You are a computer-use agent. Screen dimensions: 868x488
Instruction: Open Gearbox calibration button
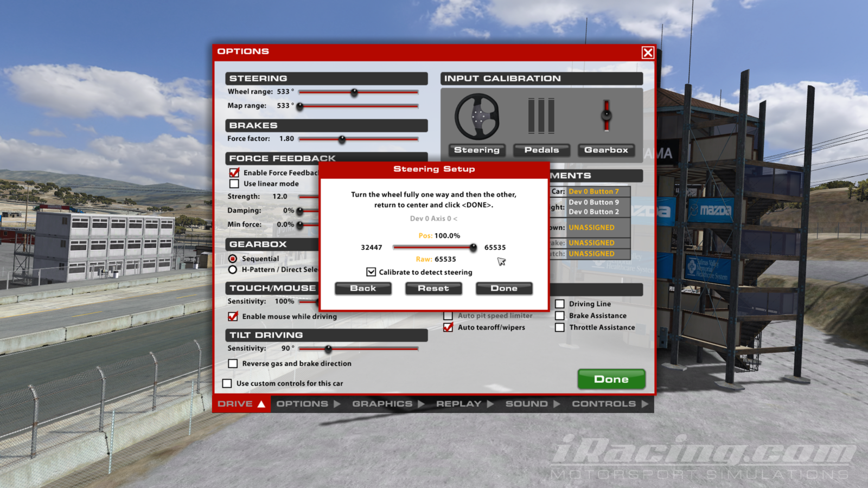click(x=606, y=150)
